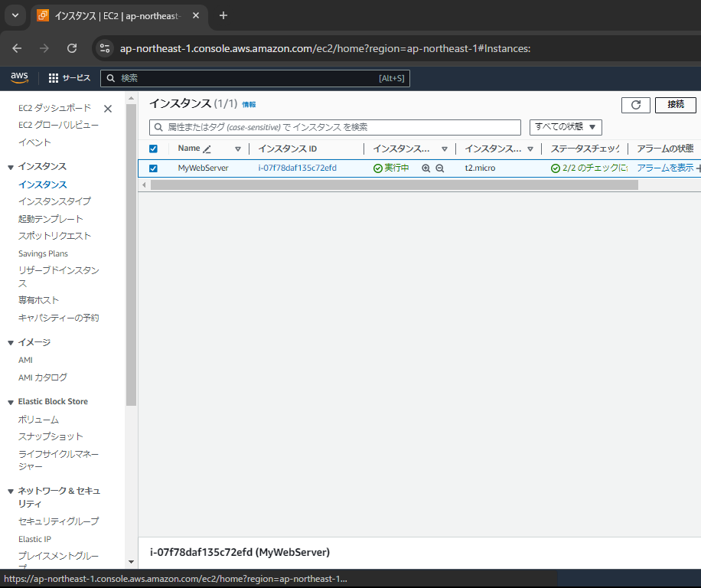Click the browser forward arrow
Image resolution: width=701 pixels, height=588 pixels.
coord(44,48)
